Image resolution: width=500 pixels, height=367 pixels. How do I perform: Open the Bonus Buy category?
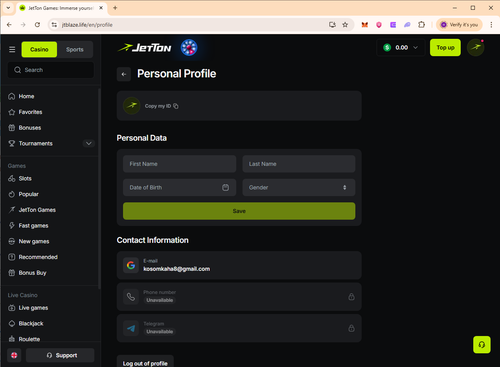pyautogui.click(x=32, y=273)
